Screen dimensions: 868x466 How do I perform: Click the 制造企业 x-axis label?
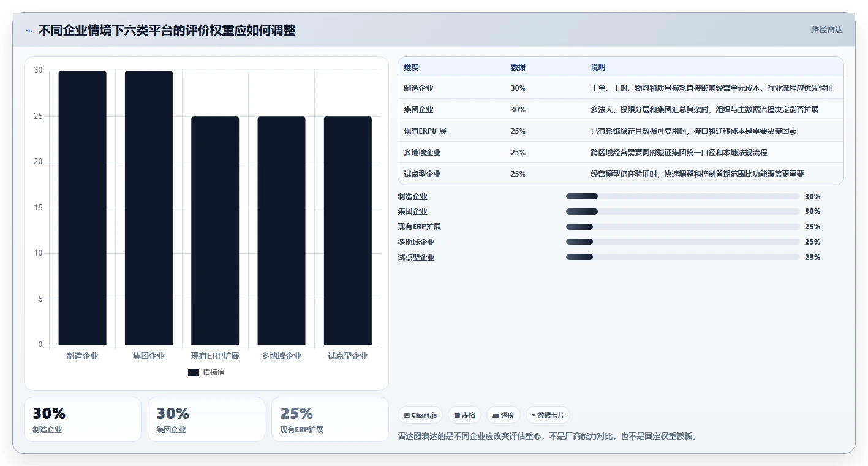pyautogui.click(x=82, y=356)
